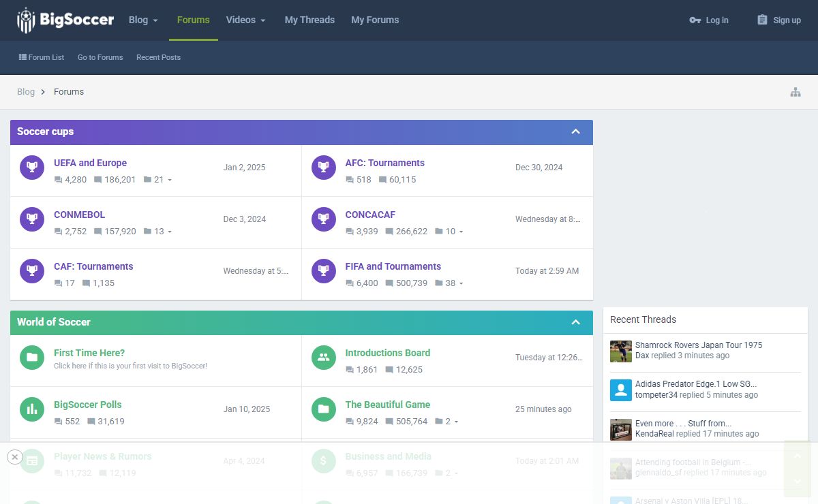Open the First Time Here? link
Viewport: 818px width, 504px height.
(89, 353)
